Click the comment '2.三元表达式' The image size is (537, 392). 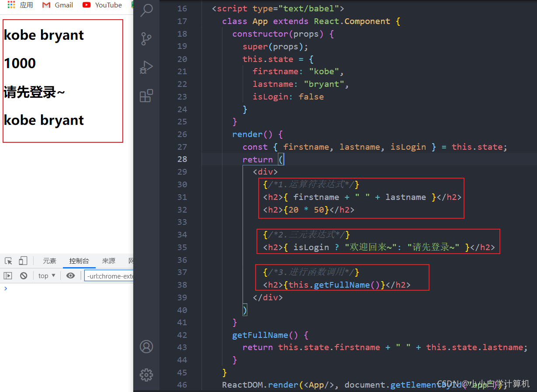click(x=306, y=235)
